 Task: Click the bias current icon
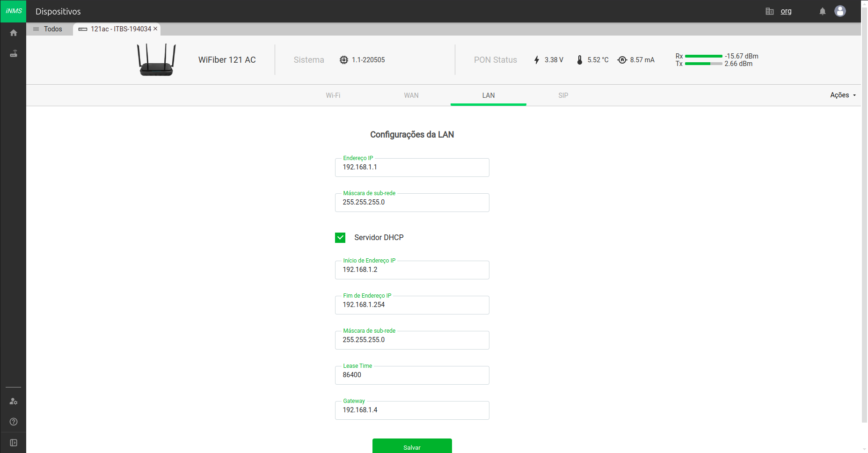pyautogui.click(x=622, y=60)
